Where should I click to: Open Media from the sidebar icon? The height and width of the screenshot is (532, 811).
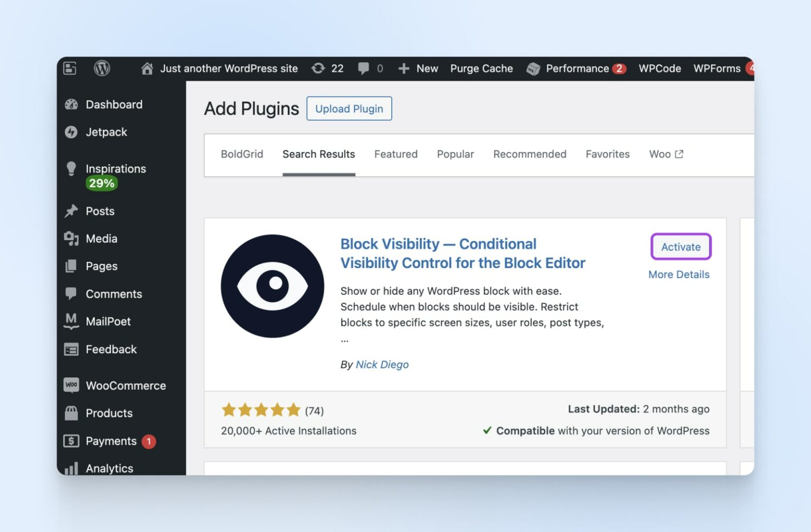pos(71,239)
